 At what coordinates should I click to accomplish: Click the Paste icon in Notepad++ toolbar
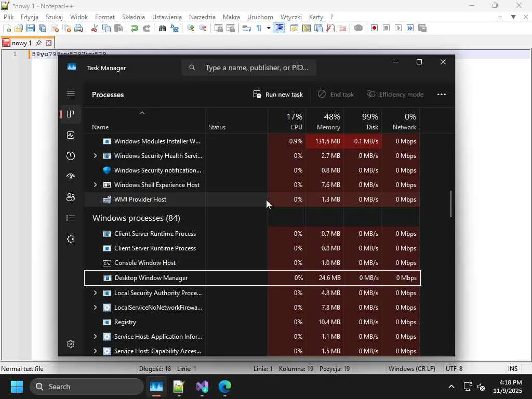(118, 28)
